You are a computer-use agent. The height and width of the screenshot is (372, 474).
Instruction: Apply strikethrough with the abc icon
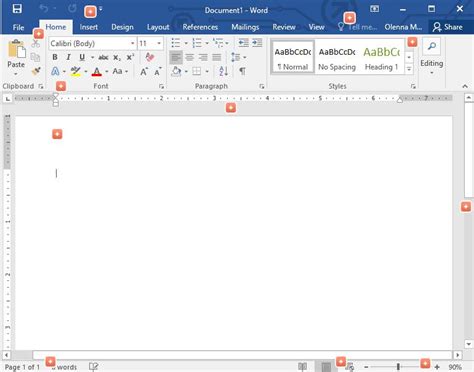coord(103,57)
